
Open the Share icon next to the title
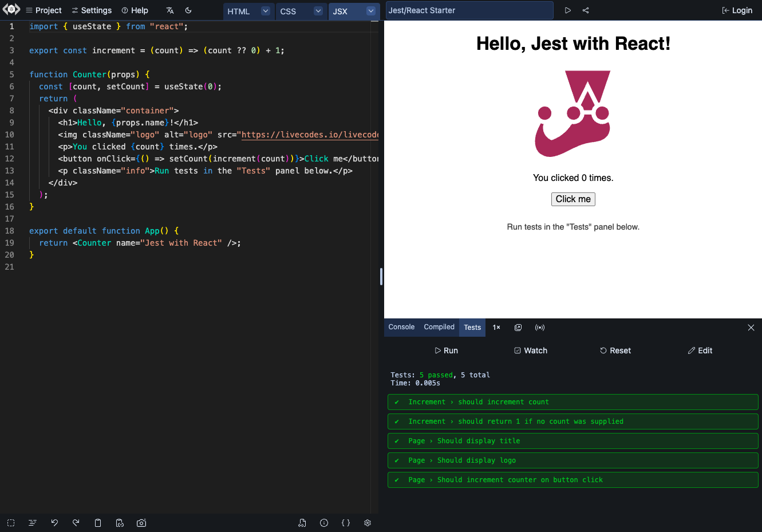click(x=586, y=10)
